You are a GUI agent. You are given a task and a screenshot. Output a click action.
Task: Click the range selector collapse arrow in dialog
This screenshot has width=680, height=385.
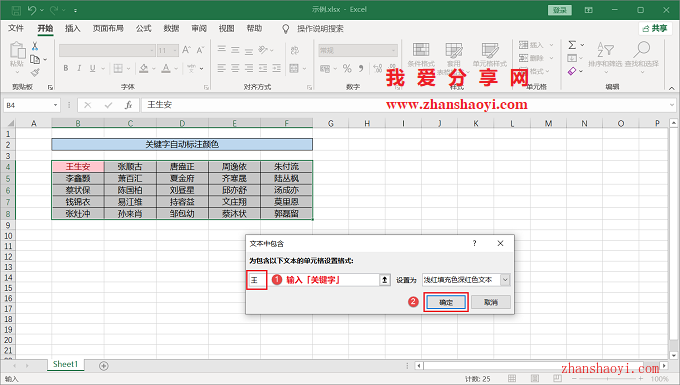[384, 280]
